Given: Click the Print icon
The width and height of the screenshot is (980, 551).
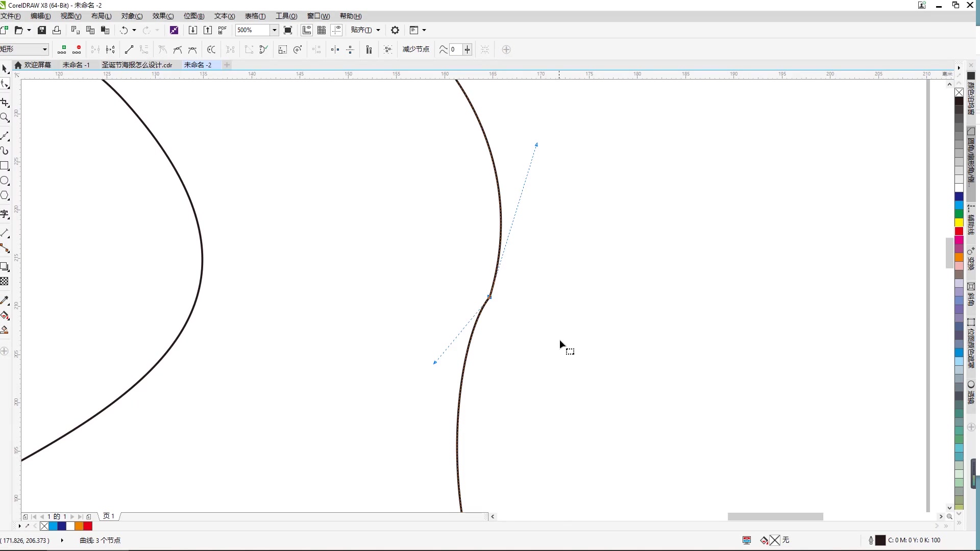Looking at the screenshot, I should [57, 30].
